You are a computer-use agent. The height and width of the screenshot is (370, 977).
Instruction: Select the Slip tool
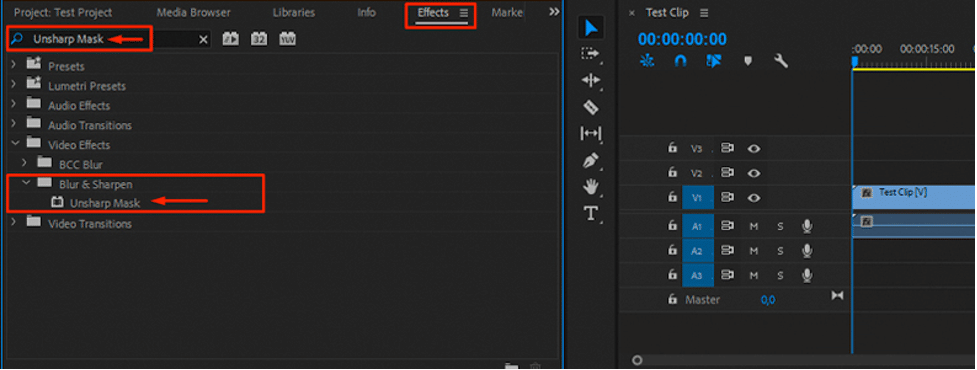point(591,133)
